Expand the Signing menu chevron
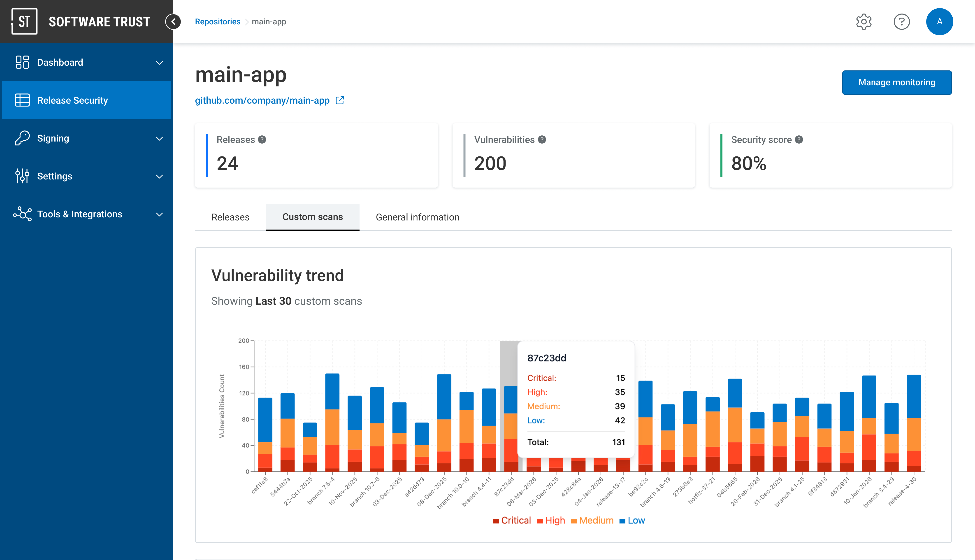 tap(159, 138)
